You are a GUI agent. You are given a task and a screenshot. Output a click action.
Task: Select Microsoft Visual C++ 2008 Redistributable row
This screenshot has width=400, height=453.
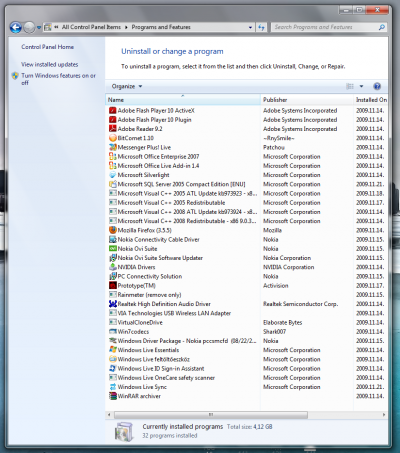246,221
